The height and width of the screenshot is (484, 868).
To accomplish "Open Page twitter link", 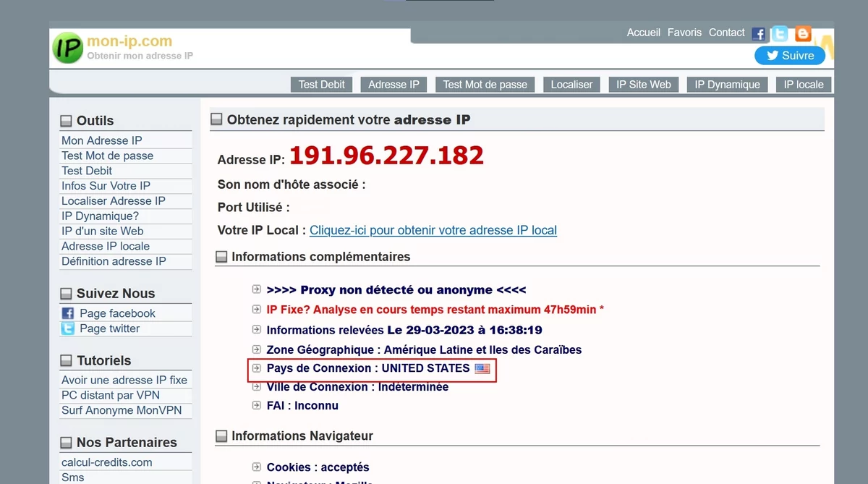I will tap(109, 328).
